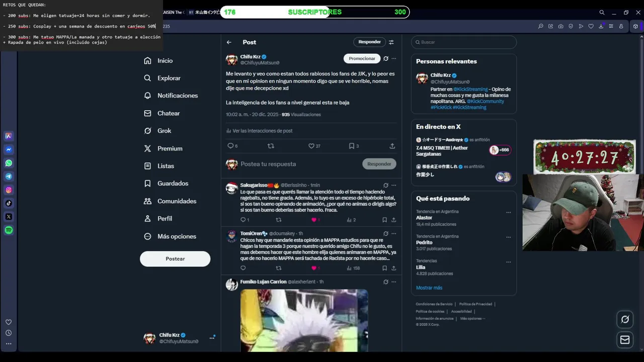Open Perfil in the X sidebar

tap(158, 219)
